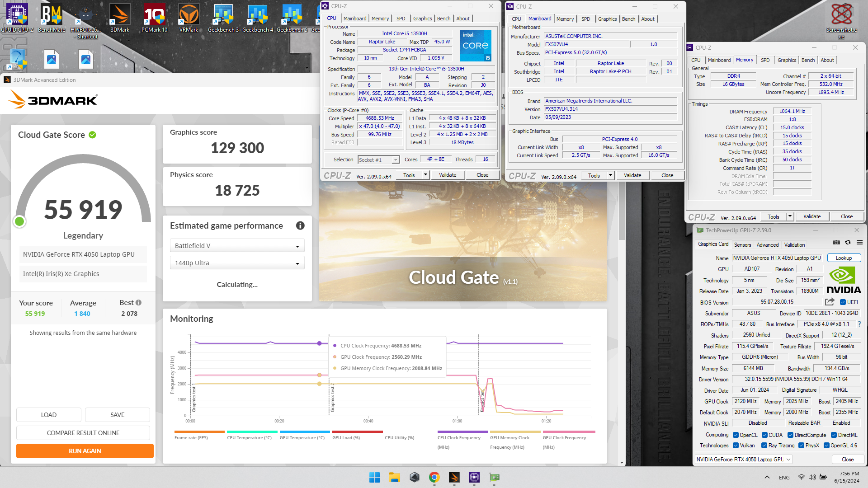This screenshot has width=868, height=488.
Task: Click SAVE button in 3DMark
Action: 118,415
